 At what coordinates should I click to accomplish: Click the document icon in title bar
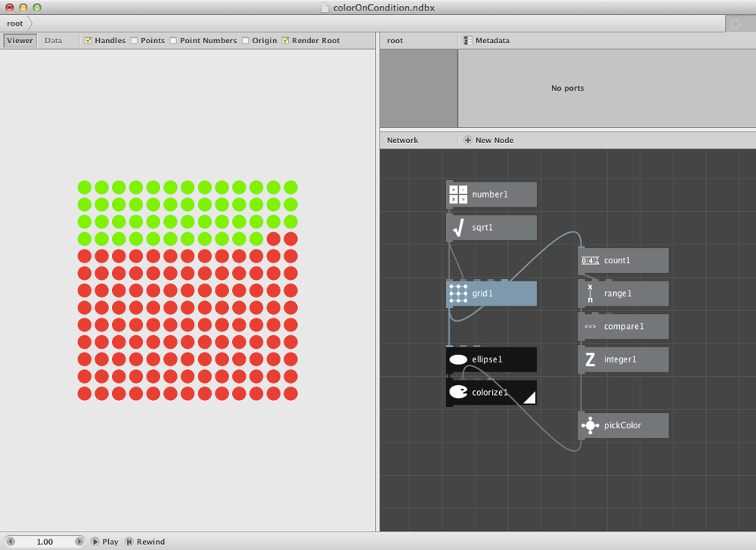[x=325, y=8]
